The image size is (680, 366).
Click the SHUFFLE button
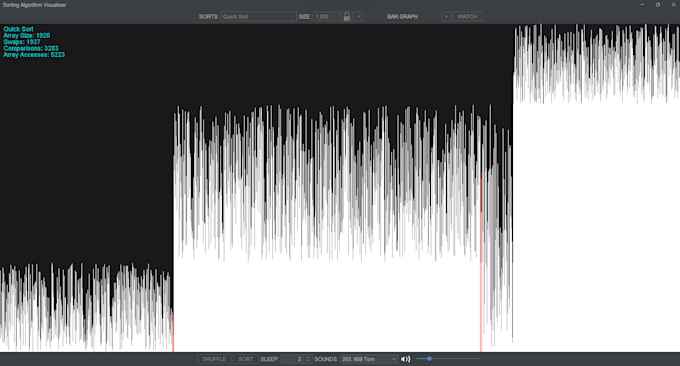pos(214,359)
